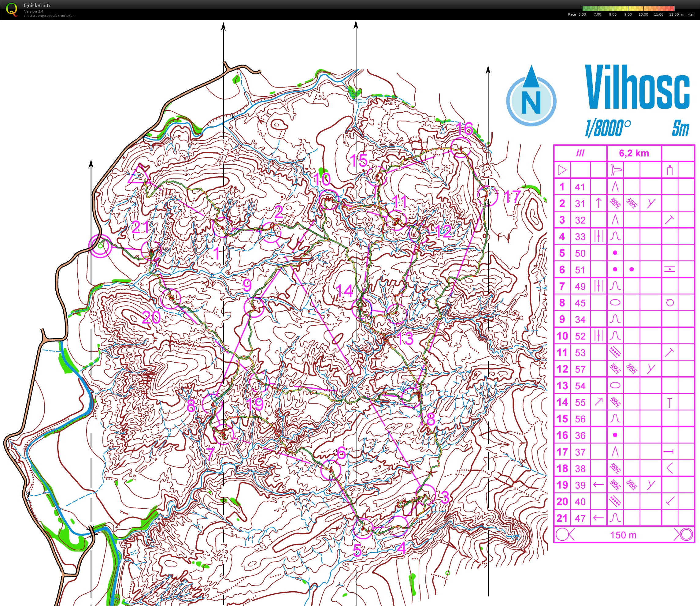Click the 'Pace' legend label
Screen dimensions: 700x606
tap(572, 15)
